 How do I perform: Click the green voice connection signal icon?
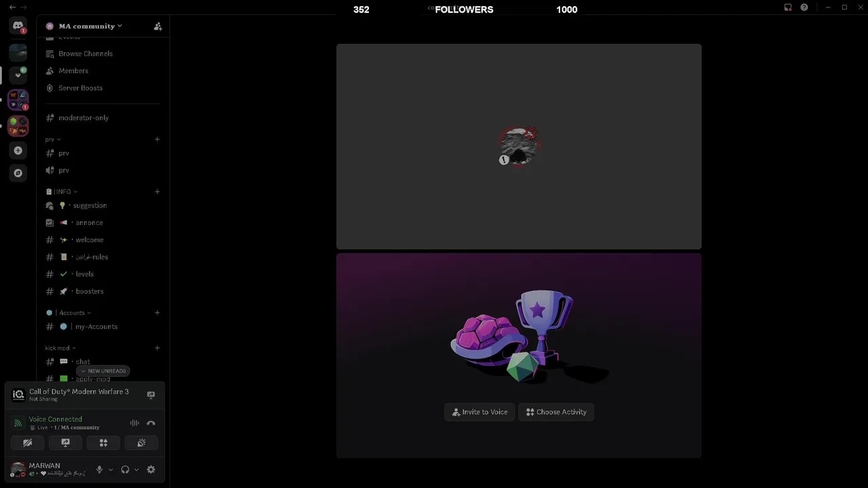(x=18, y=423)
